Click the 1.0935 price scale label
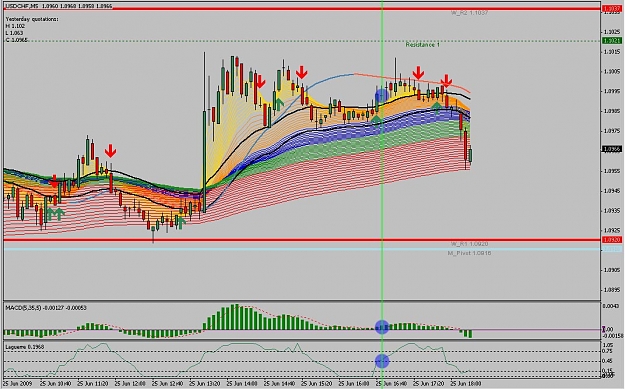The height and width of the screenshot is (389, 625). (612, 211)
